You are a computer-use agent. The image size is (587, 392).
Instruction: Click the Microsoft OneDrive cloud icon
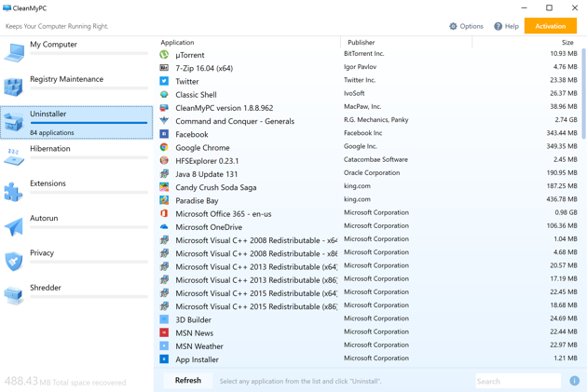tap(164, 226)
